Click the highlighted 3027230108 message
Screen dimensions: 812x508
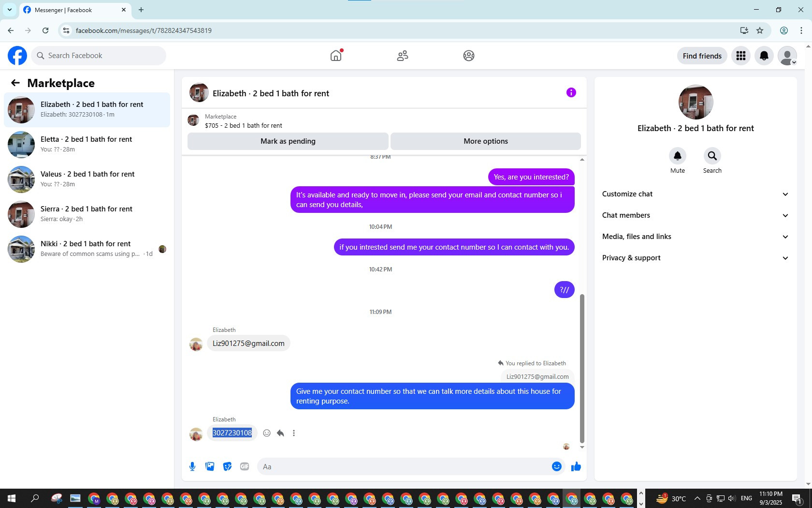click(x=232, y=433)
